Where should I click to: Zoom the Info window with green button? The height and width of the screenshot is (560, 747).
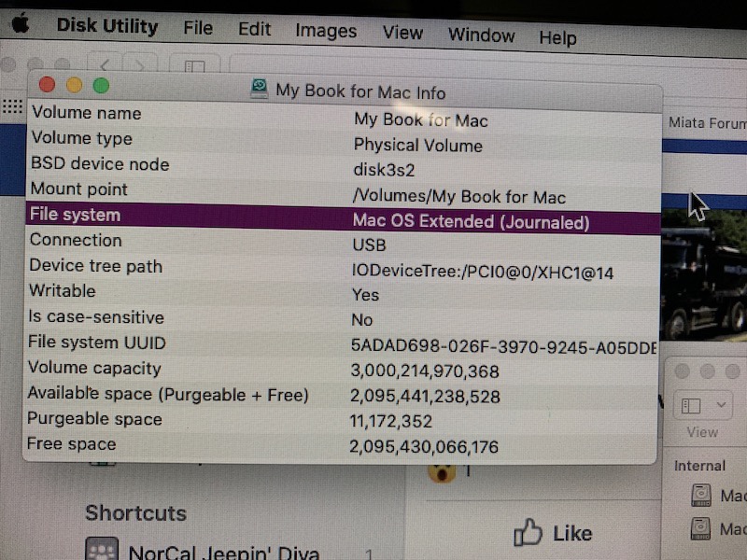(101, 86)
